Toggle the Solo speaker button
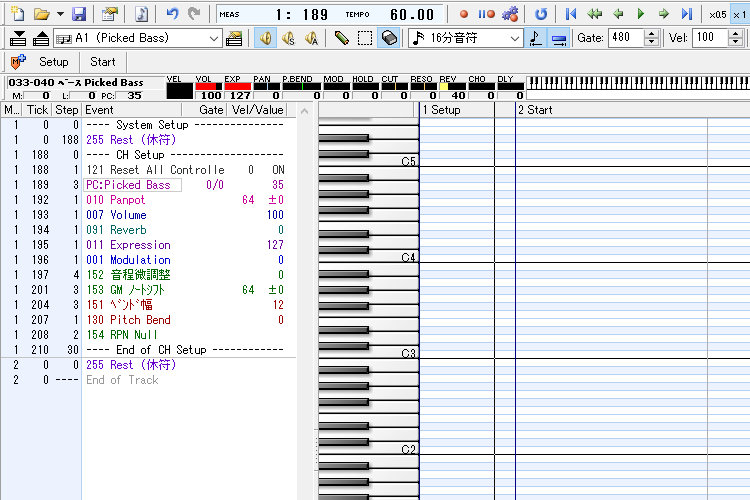This screenshot has height=500, width=750. (288, 38)
